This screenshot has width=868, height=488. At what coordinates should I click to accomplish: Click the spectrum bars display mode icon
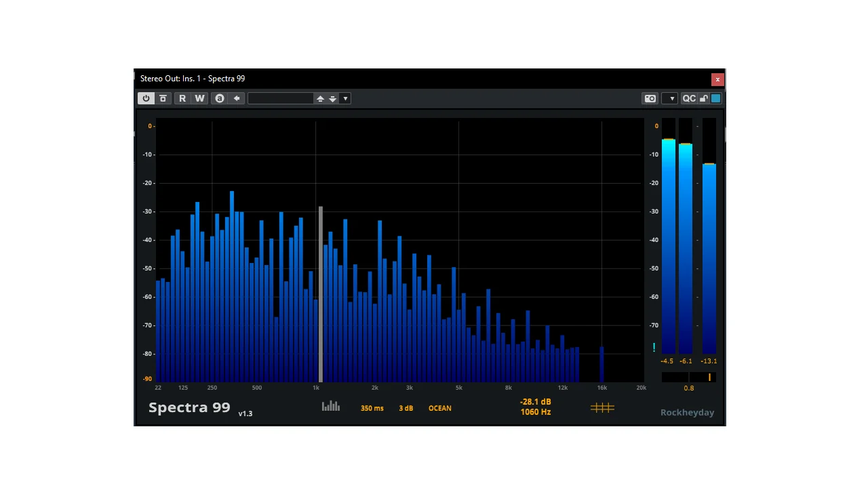point(331,406)
